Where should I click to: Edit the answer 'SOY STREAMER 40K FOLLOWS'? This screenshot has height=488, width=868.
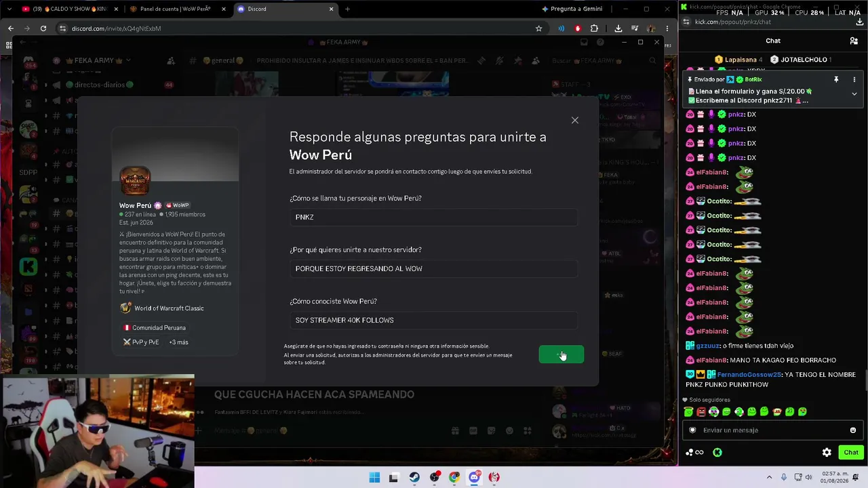click(433, 320)
